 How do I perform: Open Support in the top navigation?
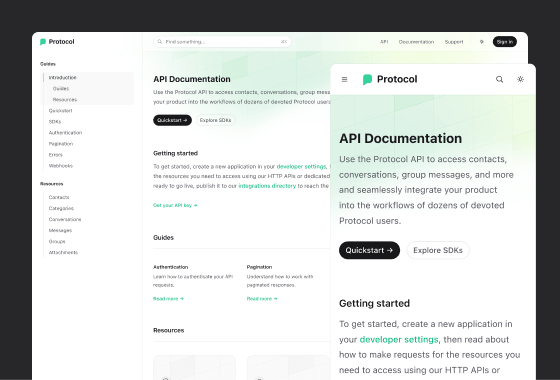454,42
